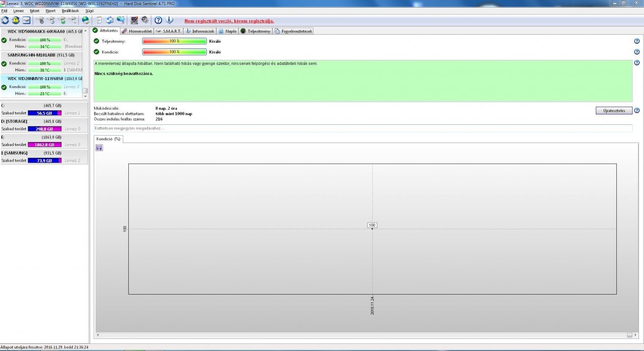Switch to the Áttekintés tab
644x351 pixels.
pyautogui.click(x=106, y=31)
